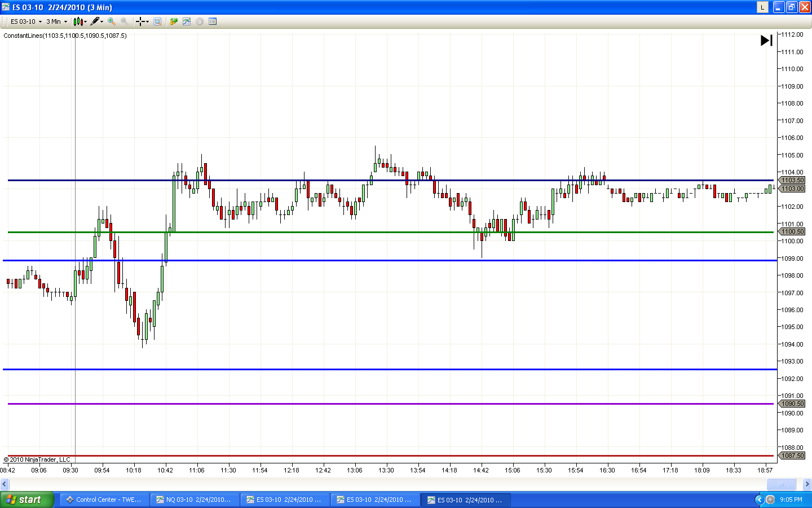
Task: Click the 1090.50 price marker
Action: pyautogui.click(x=792, y=404)
